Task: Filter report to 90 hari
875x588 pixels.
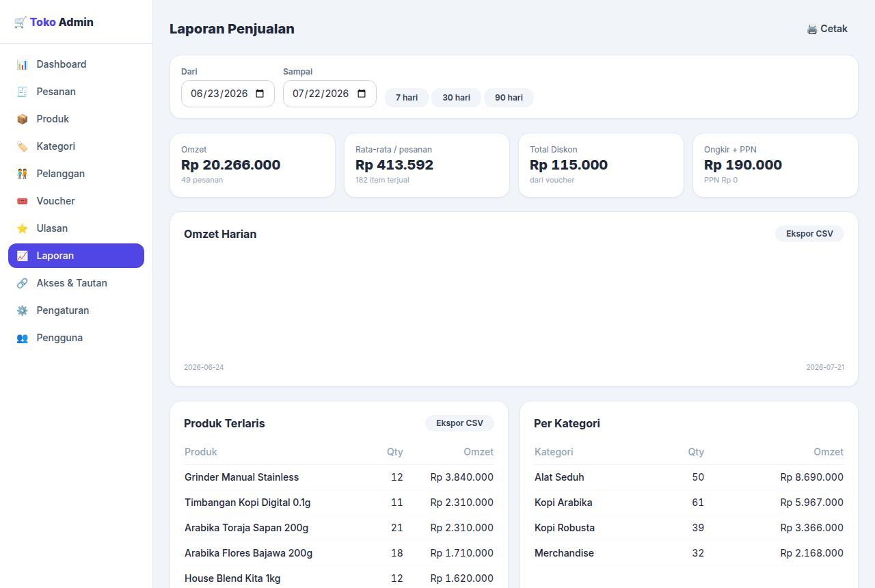Action: coord(509,98)
